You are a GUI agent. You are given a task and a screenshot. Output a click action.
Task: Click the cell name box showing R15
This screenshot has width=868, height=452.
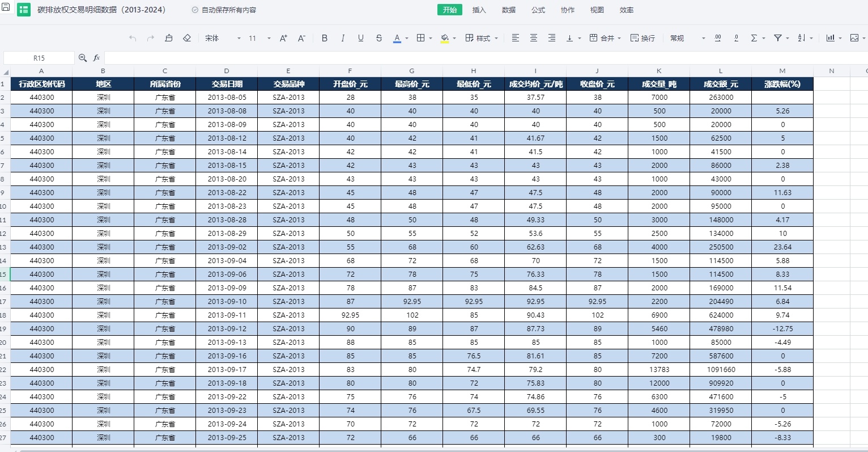(39, 58)
